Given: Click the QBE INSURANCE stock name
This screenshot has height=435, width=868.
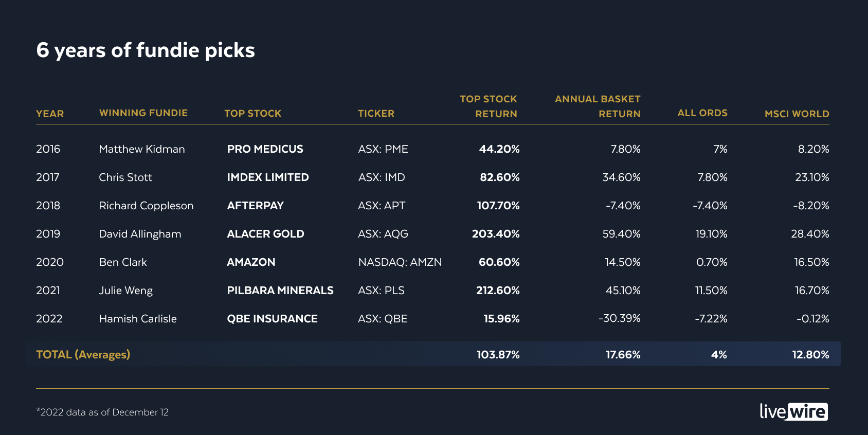Looking at the screenshot, I should pyautogui.click(x=272, y=319).
